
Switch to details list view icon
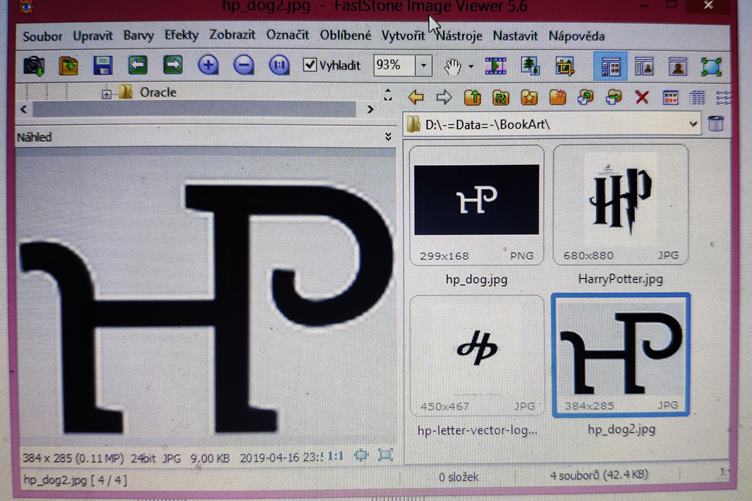tap(697, 98)
